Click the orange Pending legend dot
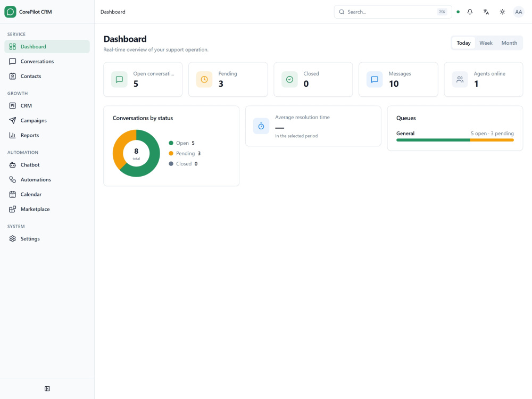The height and width of the screenshot is (399, 532). coord(171,153)
